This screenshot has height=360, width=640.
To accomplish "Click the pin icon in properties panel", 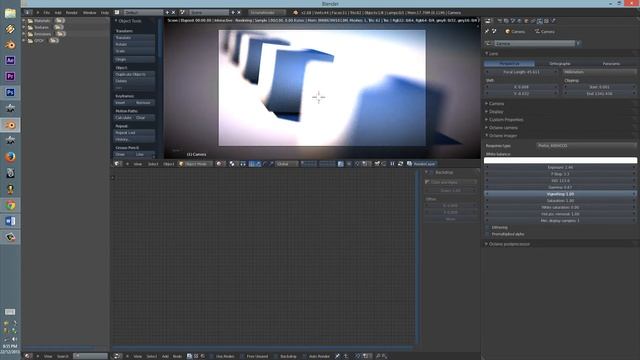I will pos(487,31).
